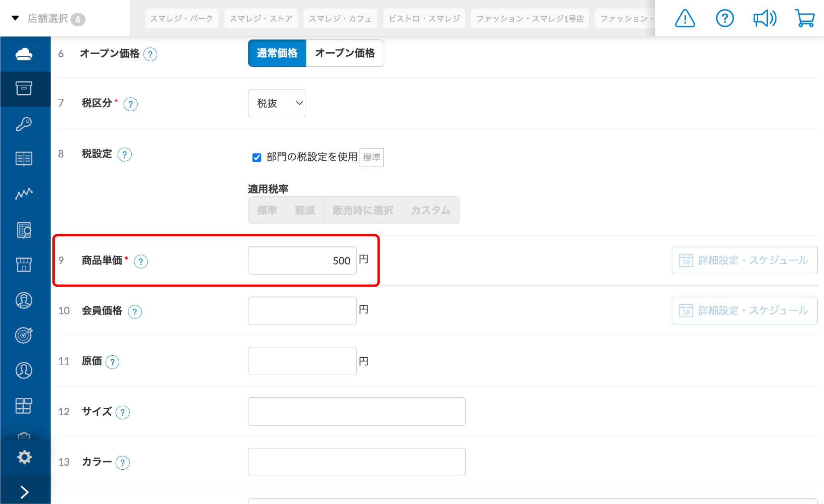Open the announcements megaphone icon
Screen dimensions: 824x504
(764, 18)
